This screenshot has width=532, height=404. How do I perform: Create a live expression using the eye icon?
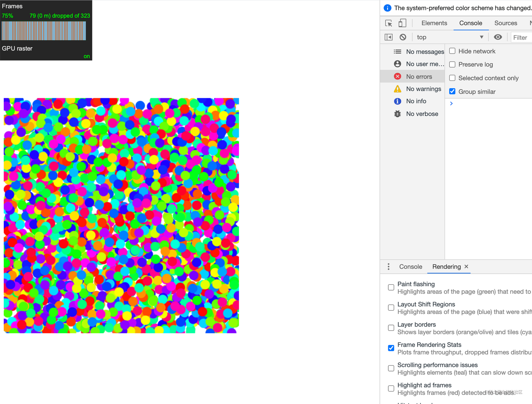point(498,37)
